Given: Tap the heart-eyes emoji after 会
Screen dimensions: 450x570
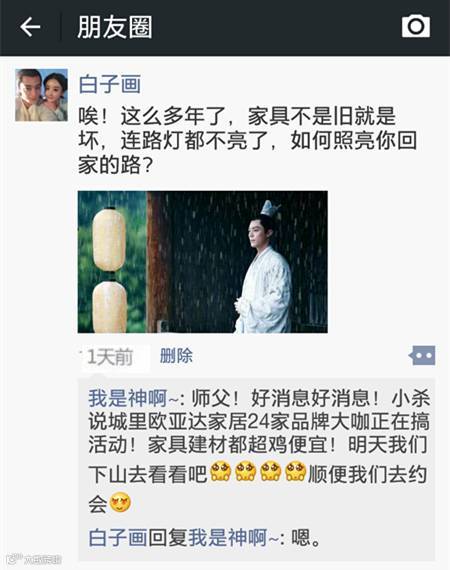Looking at the screenshot, I should (x=120, y=502).
